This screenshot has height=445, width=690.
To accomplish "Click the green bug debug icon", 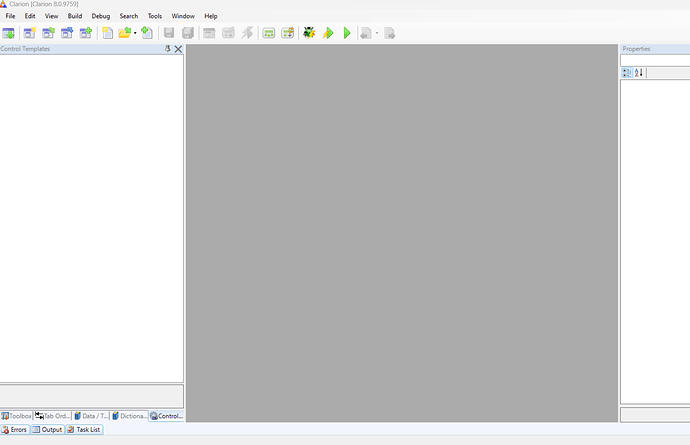I will (309, 33).
